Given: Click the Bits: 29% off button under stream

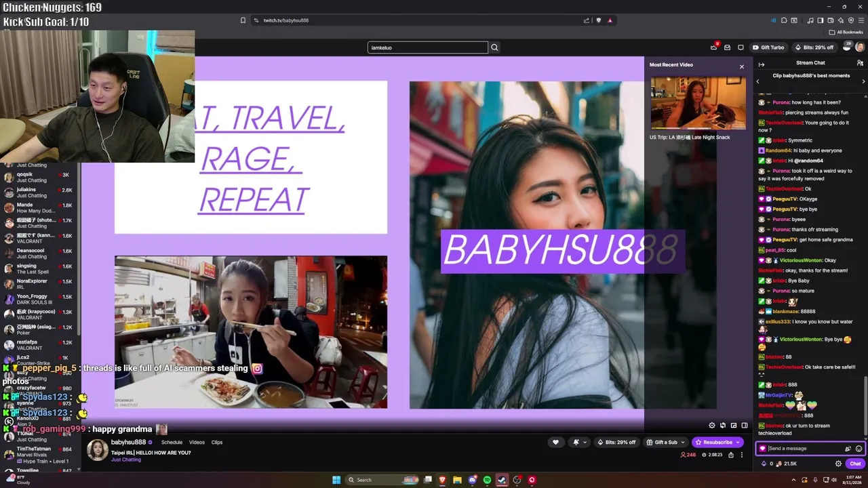Looking at the screenshot, I should tap(616, 443).
